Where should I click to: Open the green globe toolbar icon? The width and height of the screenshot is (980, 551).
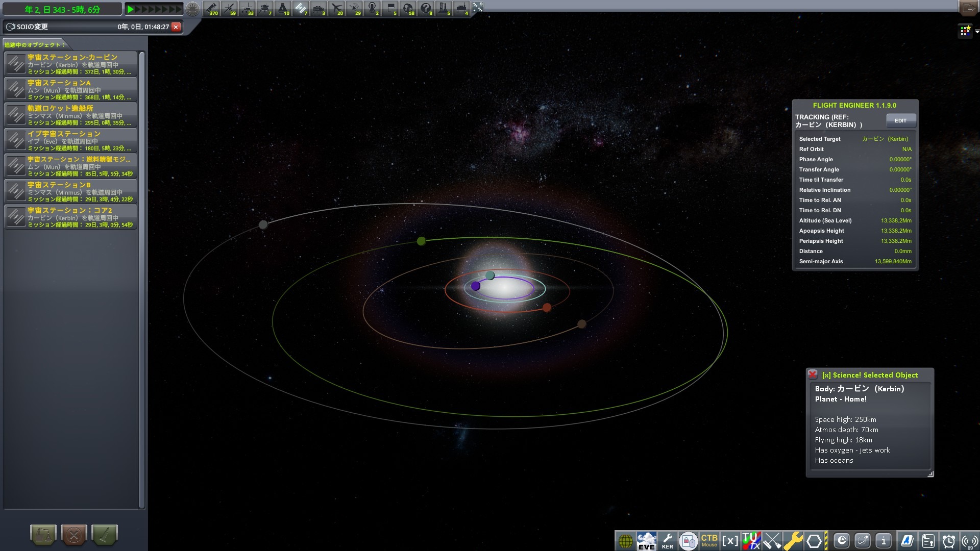[x=626, y=541]
